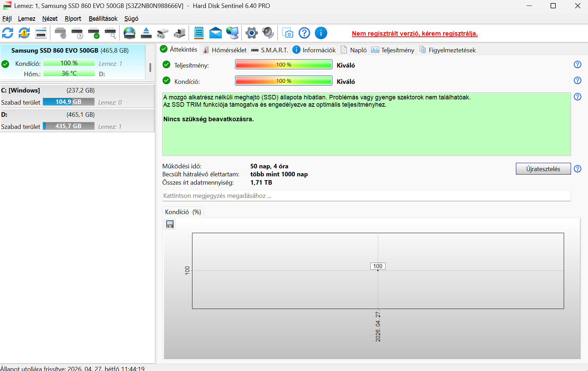The width and height of the screenshot is (588, 371).
Task: Click the blue notepad report icon
Action: click(x=199, y=33)
